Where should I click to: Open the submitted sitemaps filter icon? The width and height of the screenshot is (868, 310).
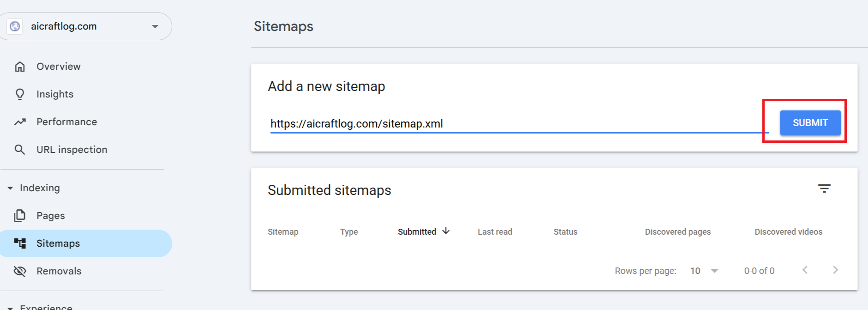pyautogui.click(x=824, y=188)
